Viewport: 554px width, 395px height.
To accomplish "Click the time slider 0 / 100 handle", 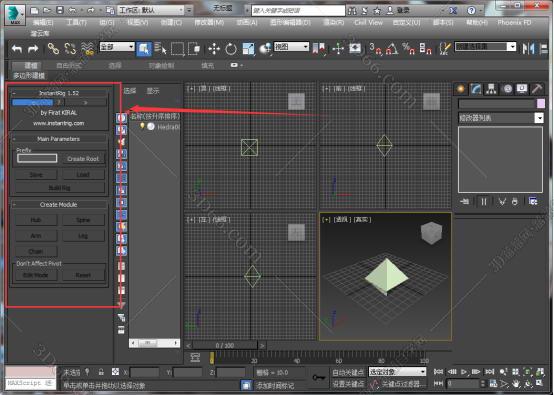I will point(225,345).
